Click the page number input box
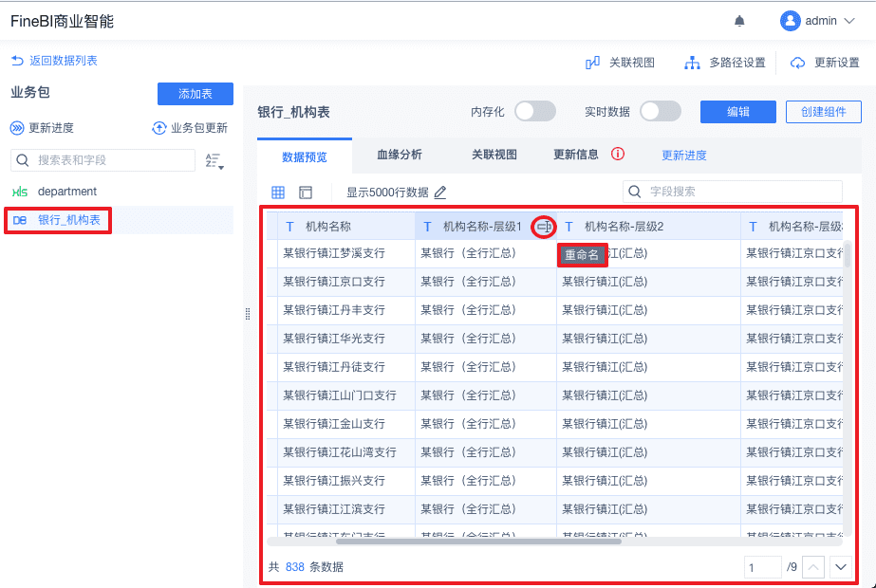This screenshot has width=876, height=588. [x=763, y=567]
